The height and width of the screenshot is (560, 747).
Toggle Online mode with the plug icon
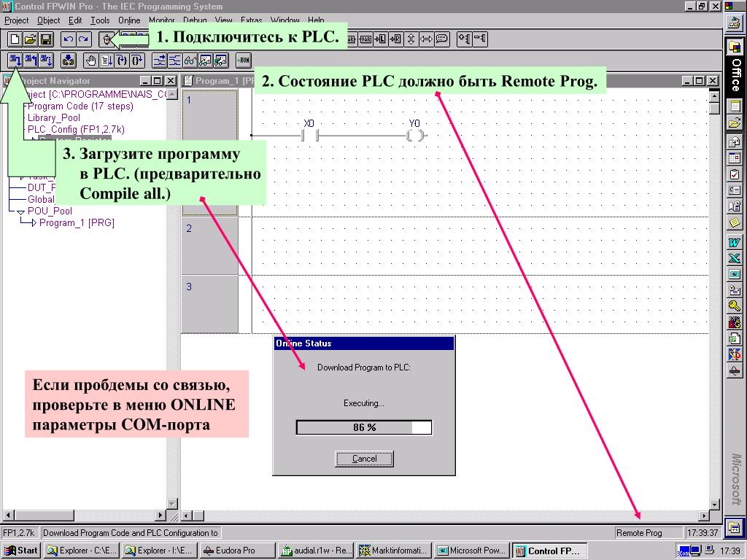point(107,39)
